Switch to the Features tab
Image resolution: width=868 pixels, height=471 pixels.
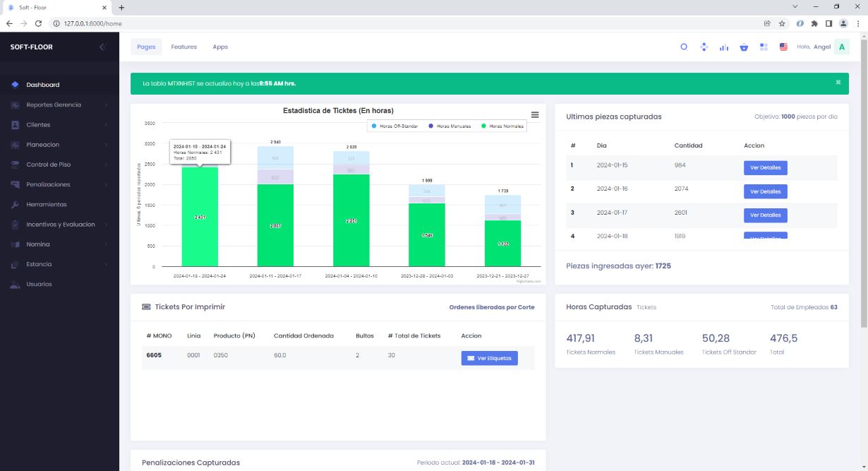tap(183, 47)
